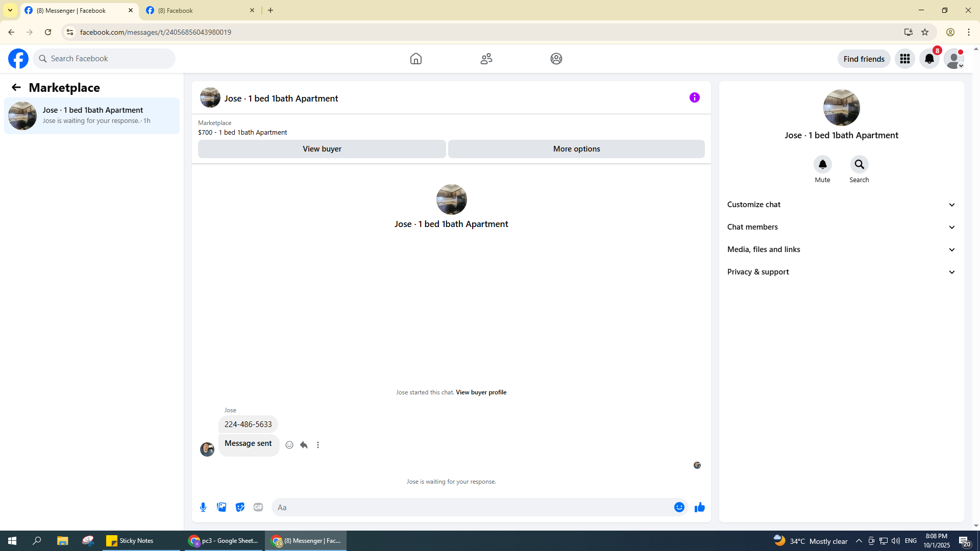Image resolution: width=980 pixels, height=551 pixels.
Task: View site information icon
Action: [70, 32]
